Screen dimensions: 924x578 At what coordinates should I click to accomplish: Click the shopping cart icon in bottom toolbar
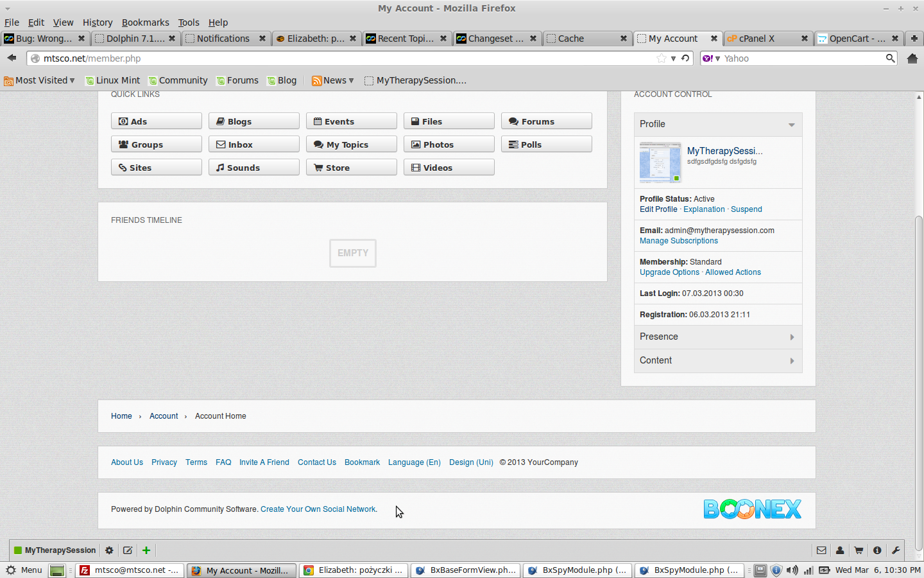pyautogui.click(x=859, y=550)
